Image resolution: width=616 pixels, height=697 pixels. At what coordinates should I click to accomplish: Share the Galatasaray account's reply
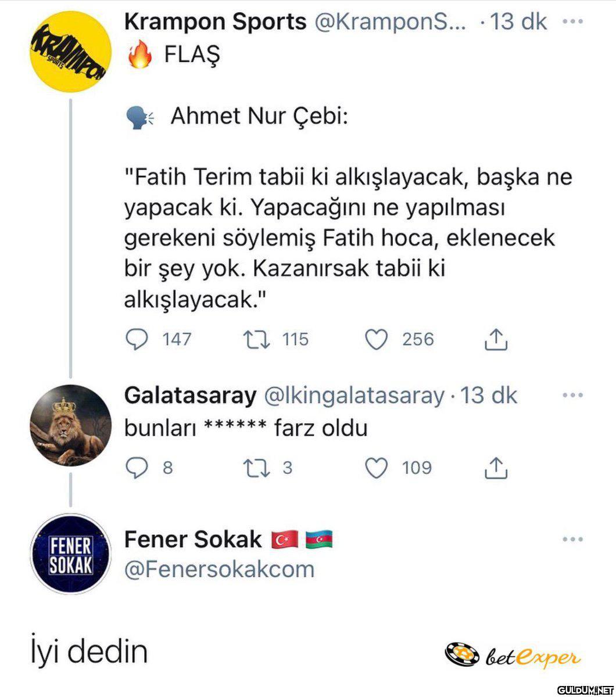496,468
